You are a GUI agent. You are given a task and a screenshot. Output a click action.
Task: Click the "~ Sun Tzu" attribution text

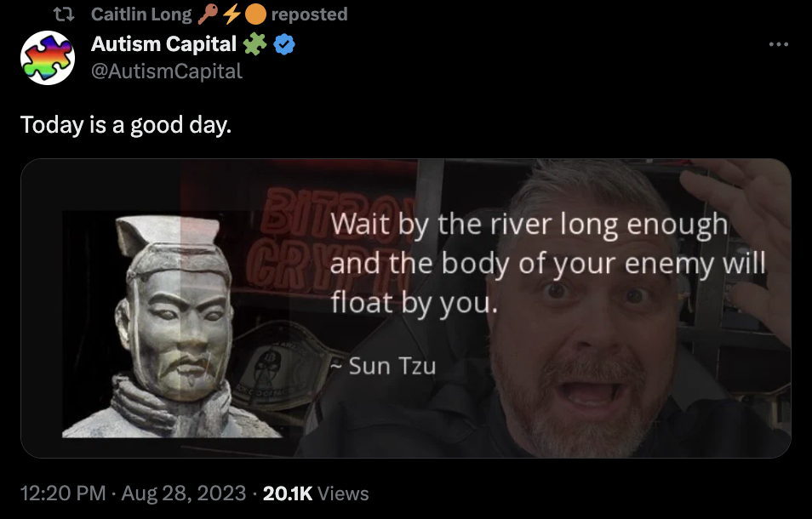coord(383,366)
